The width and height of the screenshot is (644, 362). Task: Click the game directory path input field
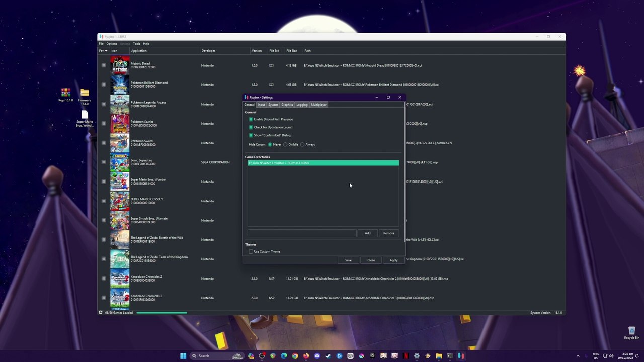point(301,233)
